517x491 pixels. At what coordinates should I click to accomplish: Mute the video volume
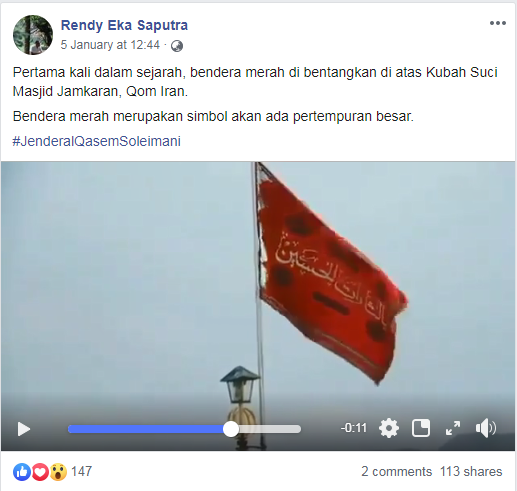[485, 428]
